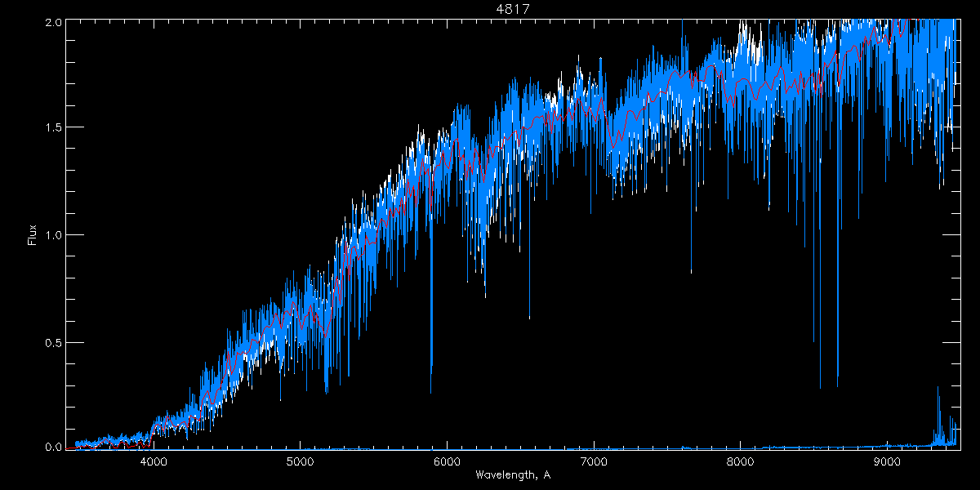The height and width of the screenshot is (490, 980).
Task: Click the 7000 x-axis tick label
Action: [594, 461]
